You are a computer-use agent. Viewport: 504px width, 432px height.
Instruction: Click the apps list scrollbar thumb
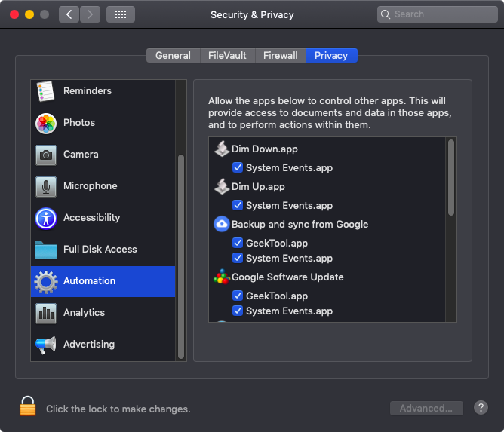(451, 177)
